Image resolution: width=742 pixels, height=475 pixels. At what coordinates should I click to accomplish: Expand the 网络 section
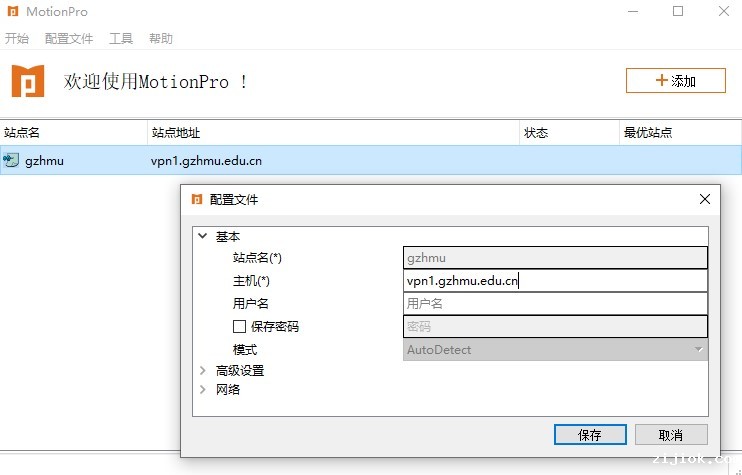tap(203, 390)
